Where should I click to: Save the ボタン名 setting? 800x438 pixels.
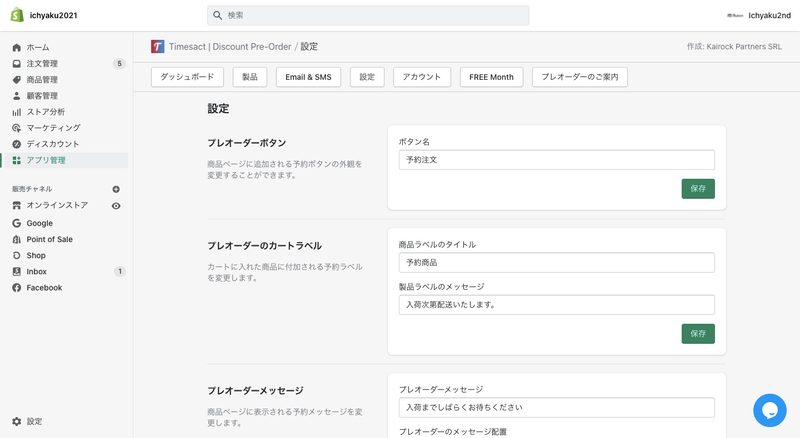pyautogui.click(x=698, y=188)
